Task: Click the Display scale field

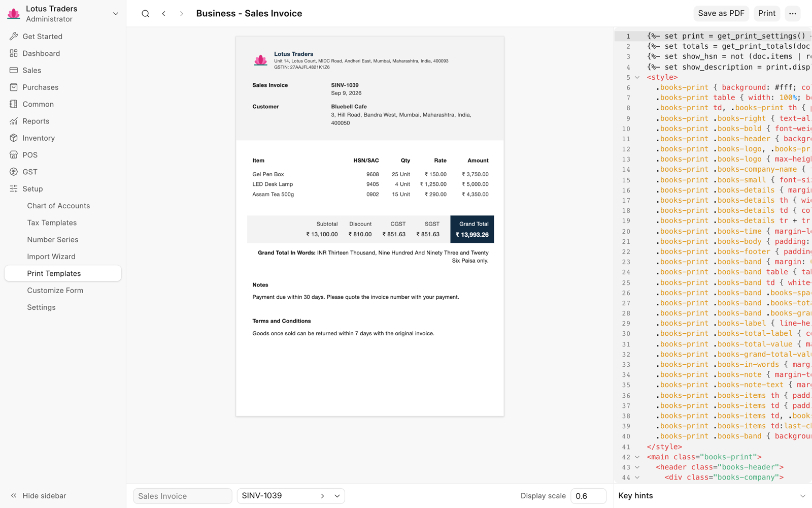Action: [x=588, y=496]
